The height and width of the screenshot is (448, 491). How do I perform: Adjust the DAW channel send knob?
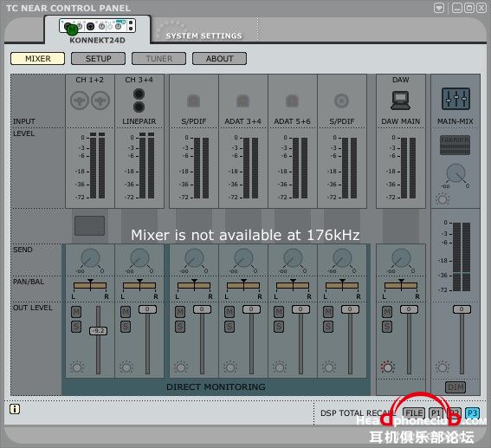coord(401,258)
